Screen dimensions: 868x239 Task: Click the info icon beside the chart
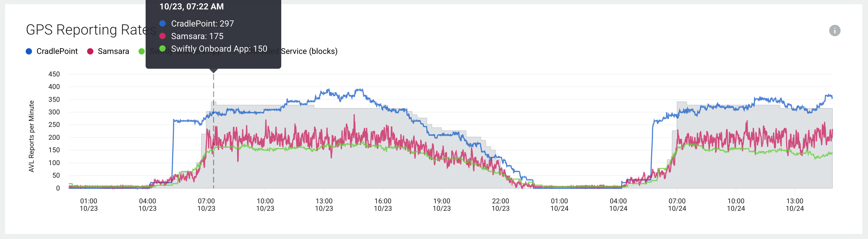click(x=834, y=30)
